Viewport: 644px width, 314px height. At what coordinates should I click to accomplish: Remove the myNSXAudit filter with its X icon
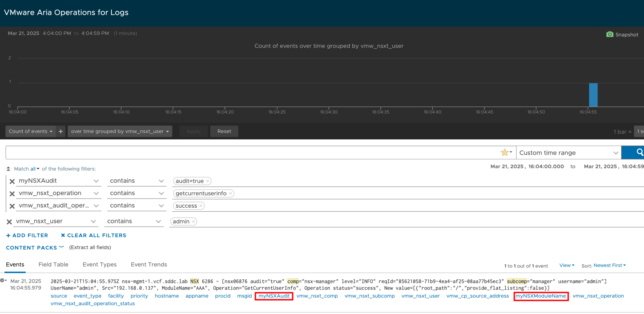tap(12, 181)
